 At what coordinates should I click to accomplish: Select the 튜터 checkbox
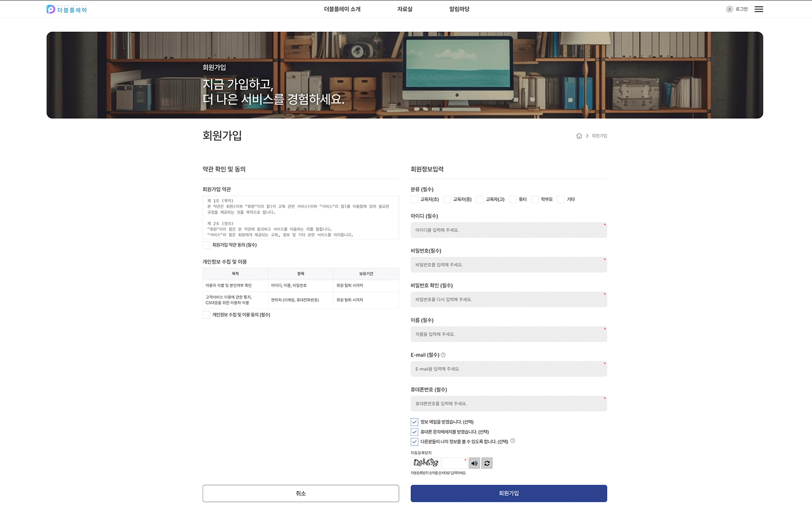[513, 200]
